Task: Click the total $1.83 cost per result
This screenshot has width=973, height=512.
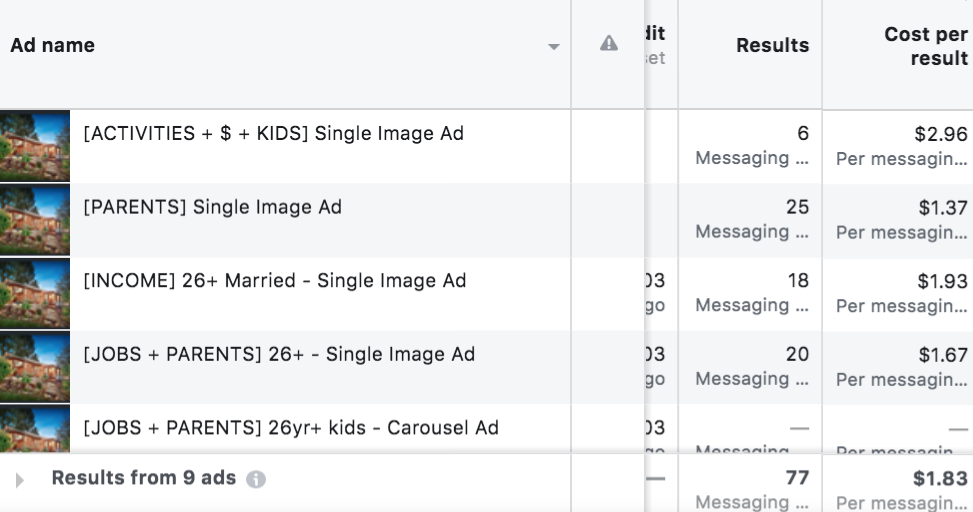Action: [x=940, y=478]
